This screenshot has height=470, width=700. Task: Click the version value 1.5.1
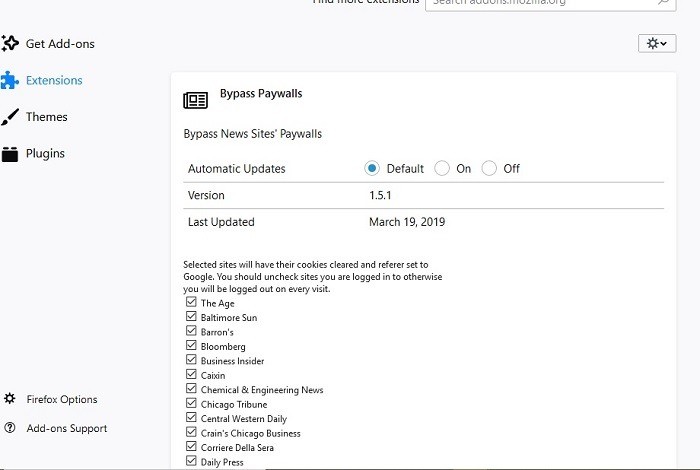[x=380, y=195]
